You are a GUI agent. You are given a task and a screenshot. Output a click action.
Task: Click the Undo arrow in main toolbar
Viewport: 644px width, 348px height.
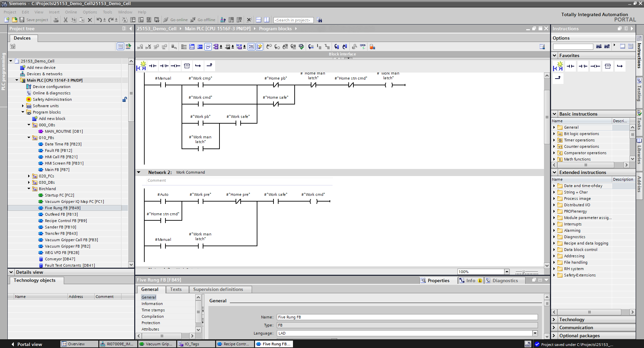pyautogui.click(x=99, y=20)
